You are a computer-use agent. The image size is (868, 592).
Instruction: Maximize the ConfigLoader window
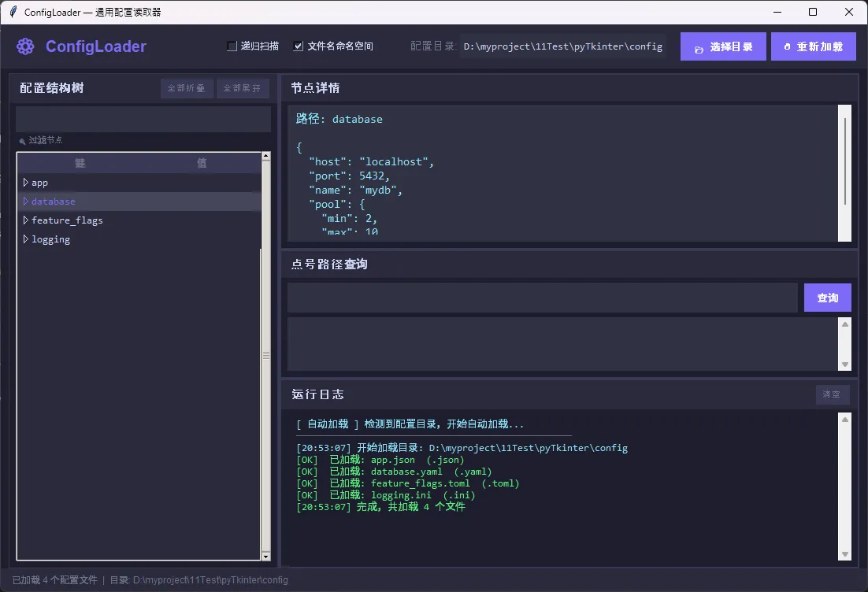coord(813,12)
